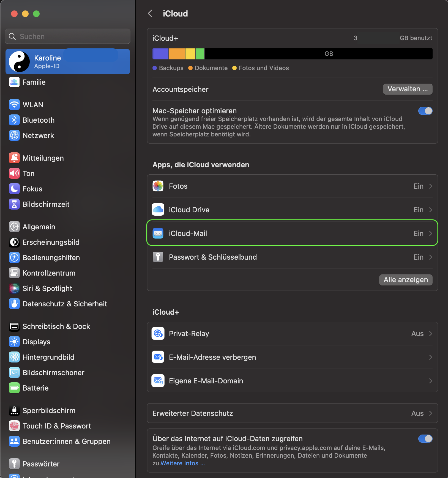Click the Fokus sidebar label
The image size is (448, 478).
point(32,189)
